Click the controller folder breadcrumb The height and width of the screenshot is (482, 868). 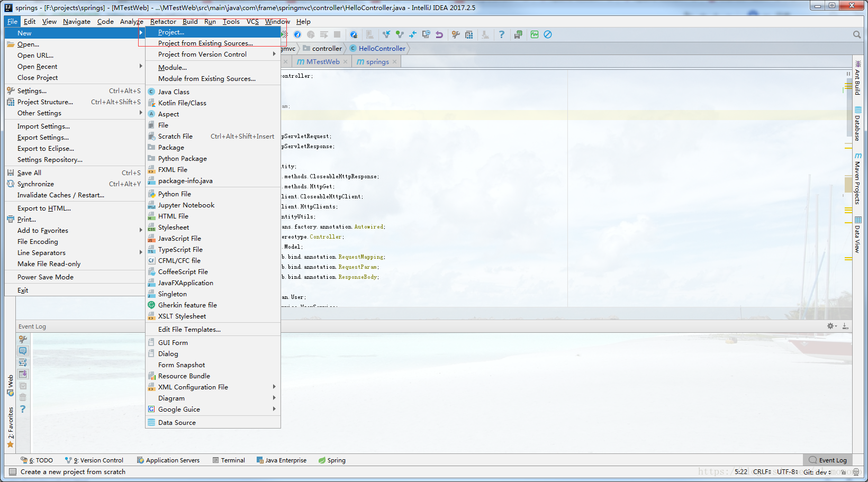pos(323,48)
